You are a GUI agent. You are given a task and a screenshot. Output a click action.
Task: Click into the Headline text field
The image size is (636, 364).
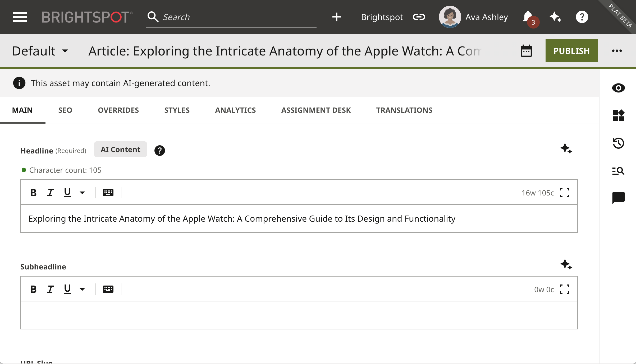[x=299, y=219]
